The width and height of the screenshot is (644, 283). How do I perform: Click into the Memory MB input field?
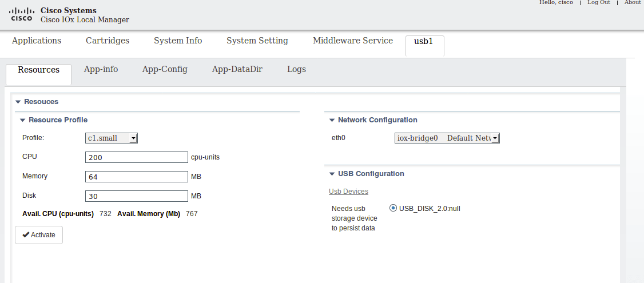[x=136, y=177]
